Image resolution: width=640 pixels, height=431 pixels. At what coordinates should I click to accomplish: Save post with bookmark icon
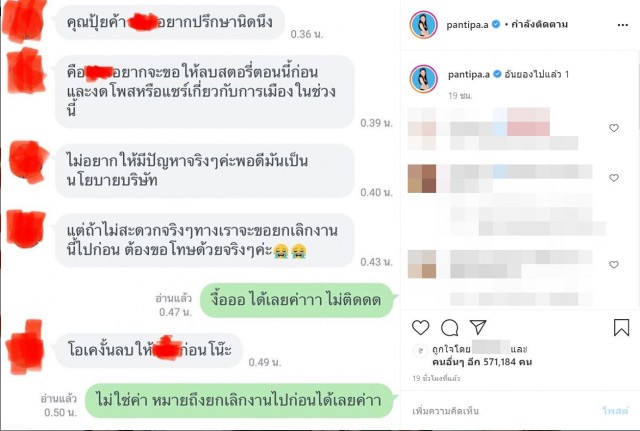(x=621, y=327)
